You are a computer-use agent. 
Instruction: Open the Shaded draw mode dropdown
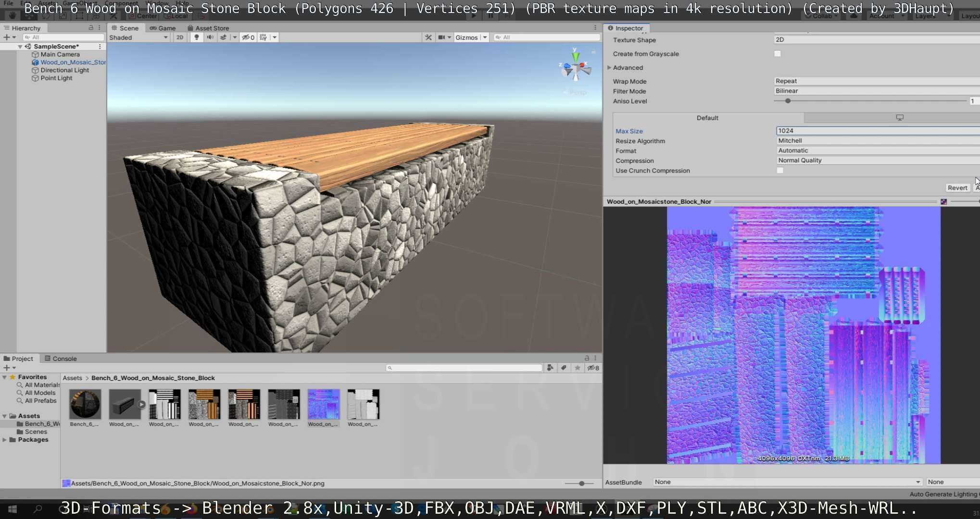point(138,37)
